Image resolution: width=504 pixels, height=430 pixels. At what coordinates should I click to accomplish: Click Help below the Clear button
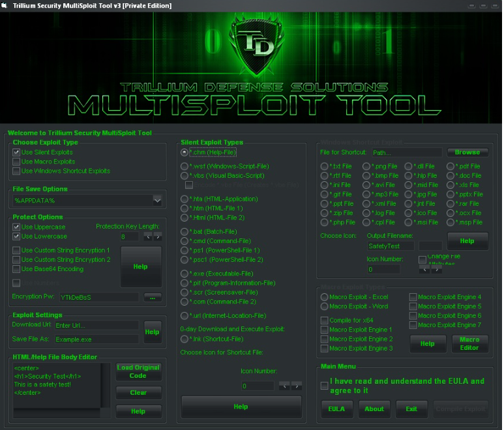click(x=138, y=411)
